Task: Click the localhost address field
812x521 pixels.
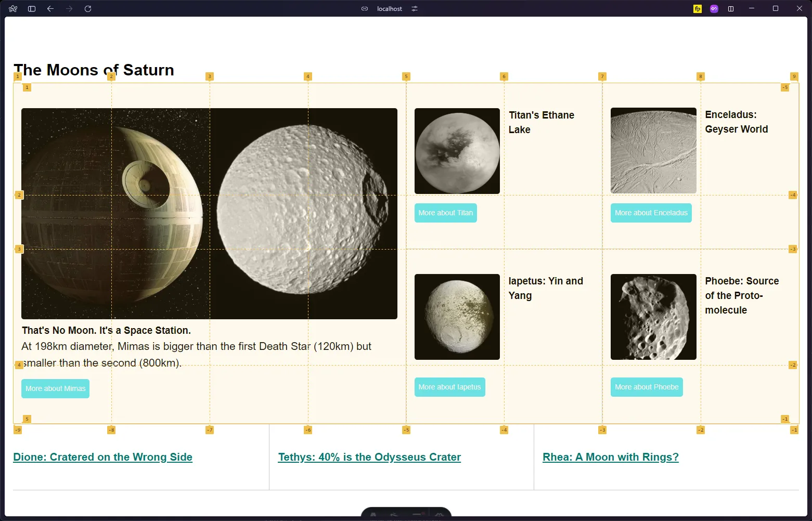Action: (x=390, y=9)
